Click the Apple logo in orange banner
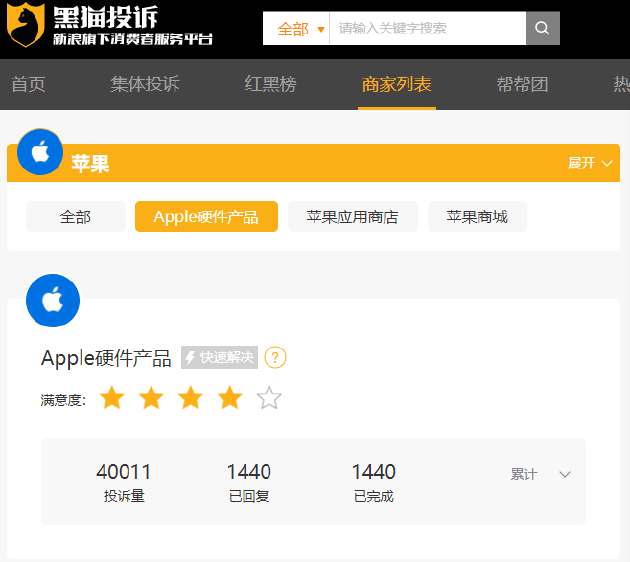Viewport: 630px width, 562px height. coord(40,152)
